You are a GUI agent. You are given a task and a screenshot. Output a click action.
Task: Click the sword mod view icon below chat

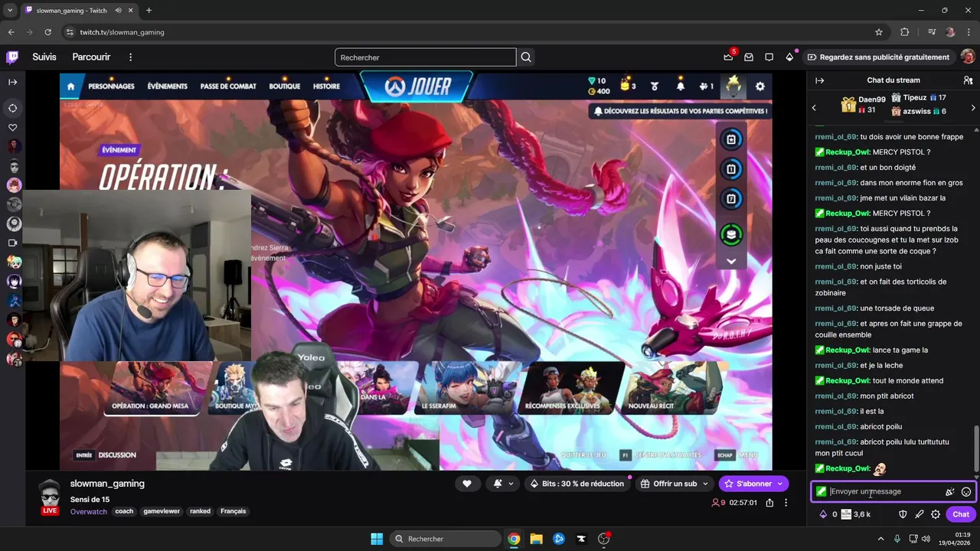(919, 514)
